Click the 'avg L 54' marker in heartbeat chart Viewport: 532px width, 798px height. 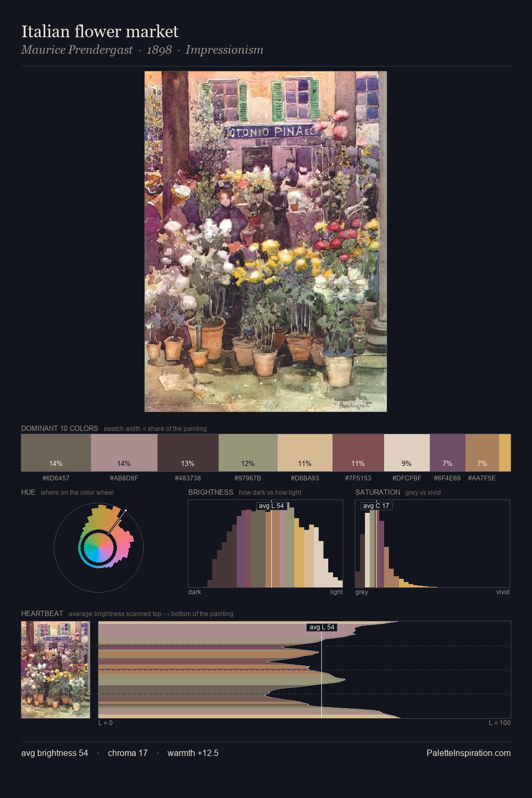coord(322,627)
